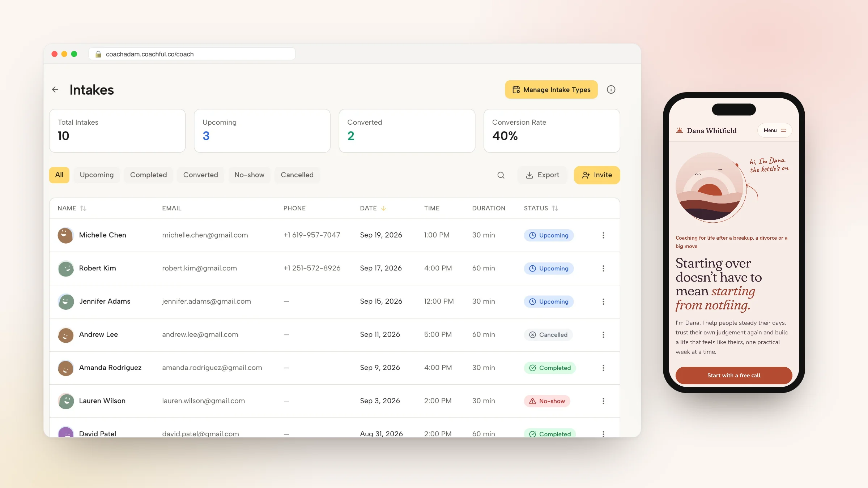The image size is (868, 488).
Task: Open the Menu button on the phone preview
Action: tap(775, 130)
